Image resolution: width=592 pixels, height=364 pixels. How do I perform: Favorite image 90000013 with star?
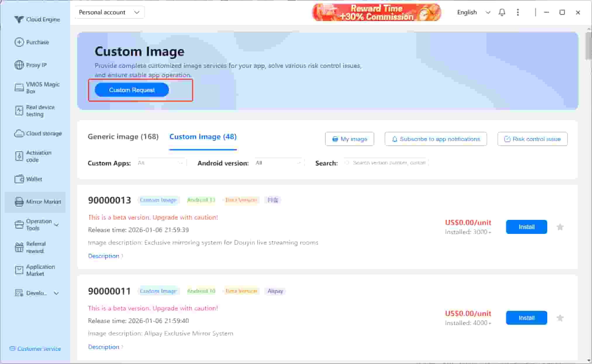[x=560, y=227]
